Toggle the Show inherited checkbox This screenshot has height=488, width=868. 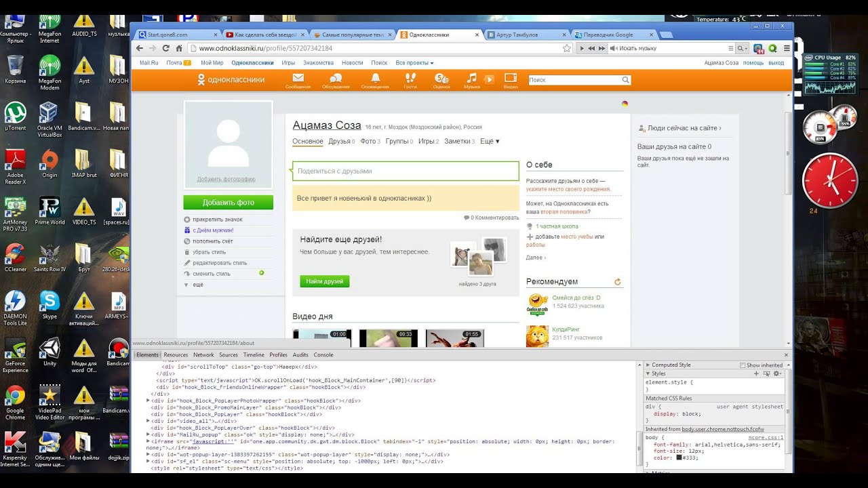coord(744,365)
